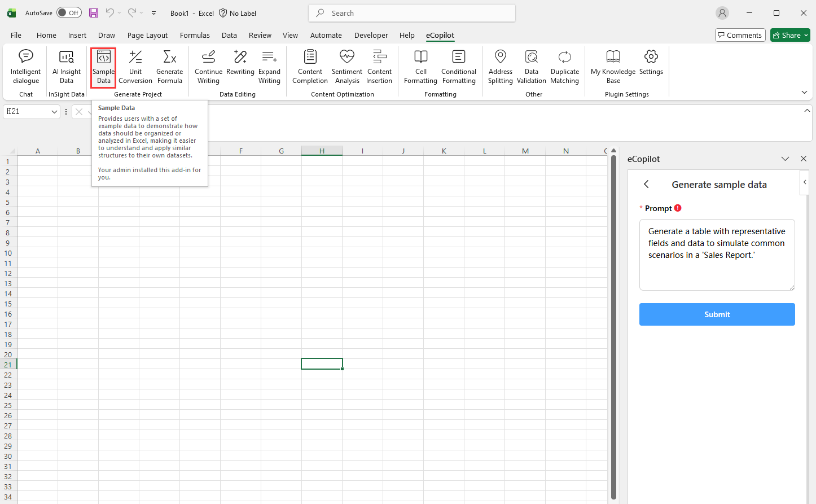
Task: Open the Name Box dropdown
Action: point(54,111)
